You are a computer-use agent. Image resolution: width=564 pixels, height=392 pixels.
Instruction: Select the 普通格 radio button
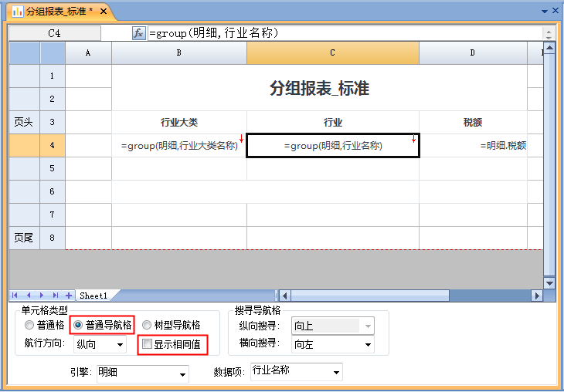tap(29, 326)
